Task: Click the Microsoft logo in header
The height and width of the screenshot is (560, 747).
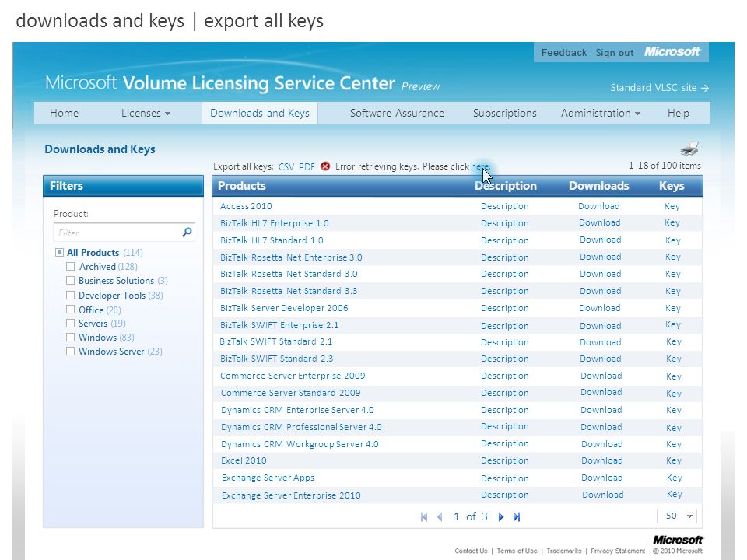Action: click(x=672, y=51)
